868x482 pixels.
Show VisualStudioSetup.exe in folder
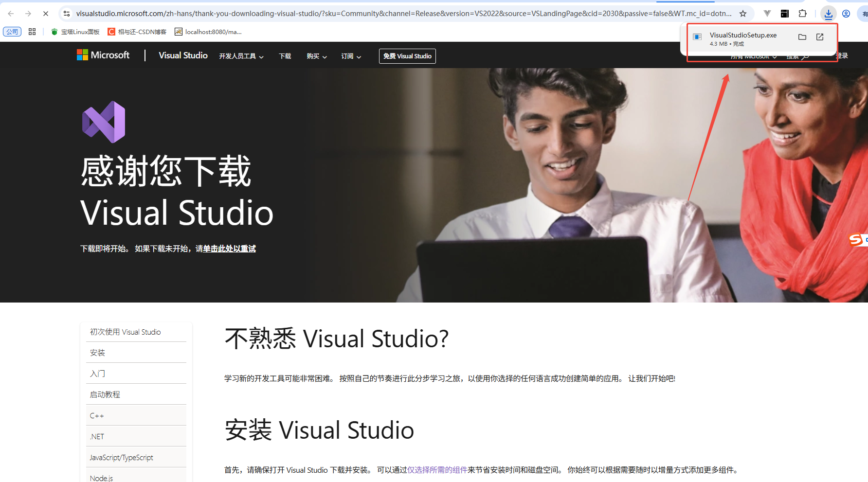[x=802, y=37]
